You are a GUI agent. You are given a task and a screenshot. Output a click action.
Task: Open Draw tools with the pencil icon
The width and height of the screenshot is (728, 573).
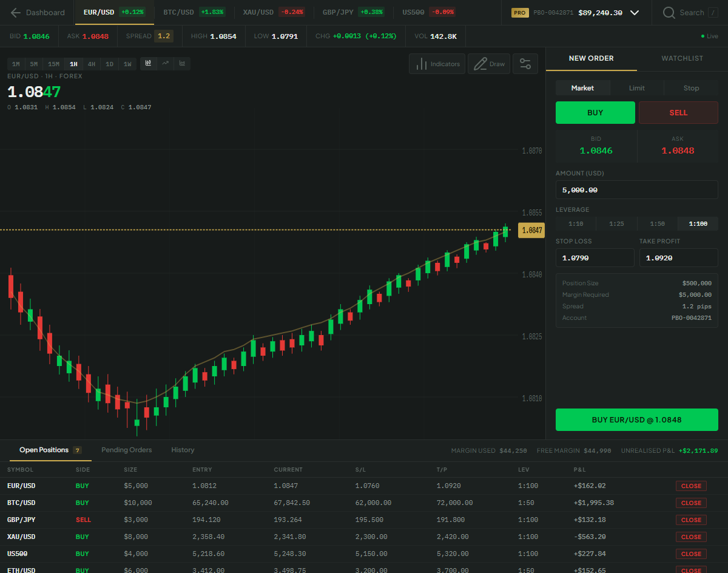tap(489, 63)
